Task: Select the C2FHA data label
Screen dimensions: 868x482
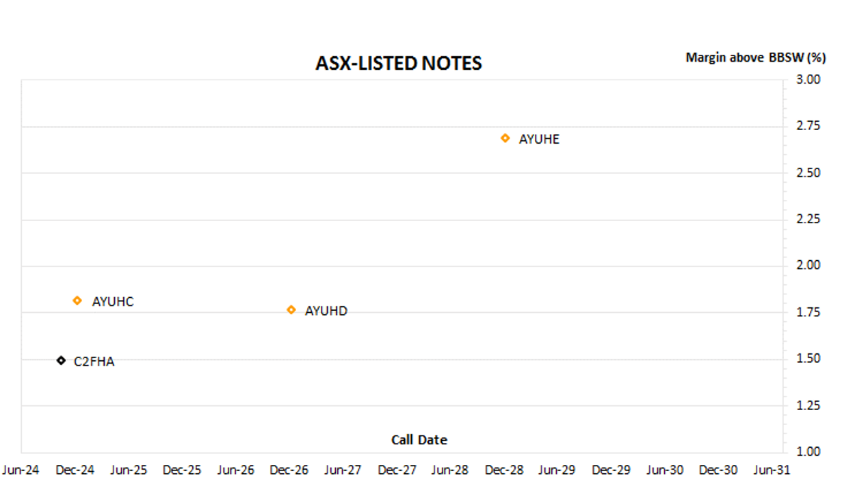Action: pos(94,361)
